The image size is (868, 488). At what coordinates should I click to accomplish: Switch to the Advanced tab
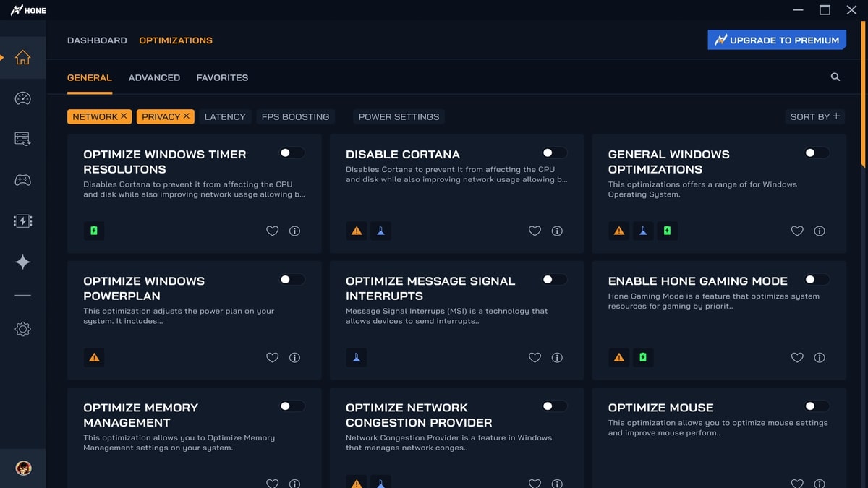(154, 77)
